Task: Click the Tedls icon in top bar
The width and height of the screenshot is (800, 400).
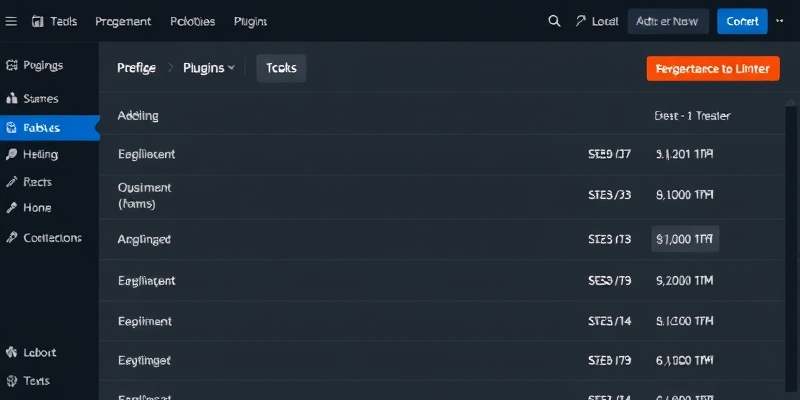Action: tap(38, 21)
